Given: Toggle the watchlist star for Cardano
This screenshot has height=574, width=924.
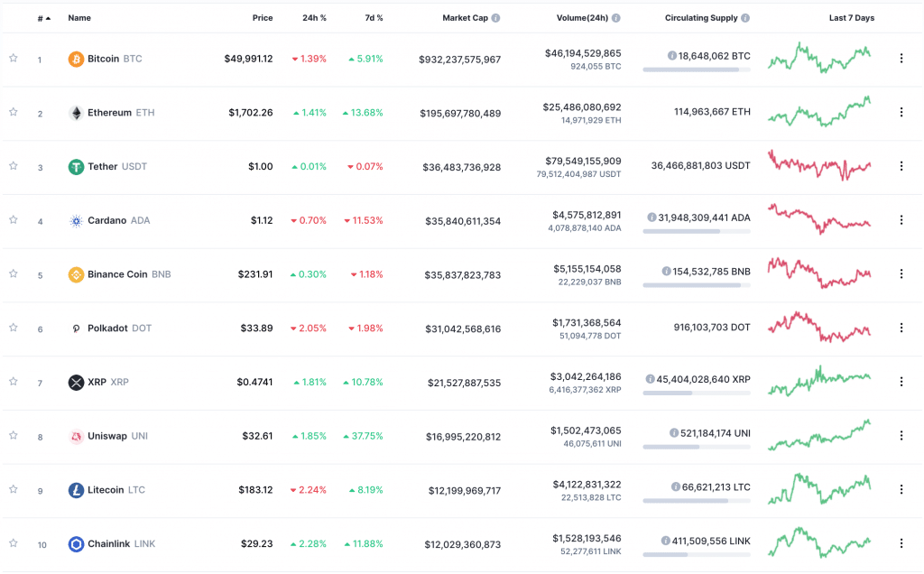Looking at the screenshot, I should click(14, 220).
